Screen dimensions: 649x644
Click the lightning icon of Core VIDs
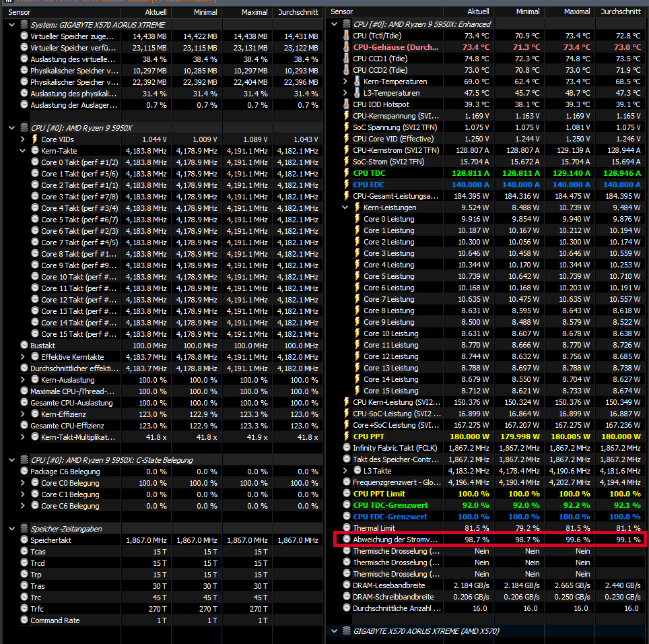[35, 139]
